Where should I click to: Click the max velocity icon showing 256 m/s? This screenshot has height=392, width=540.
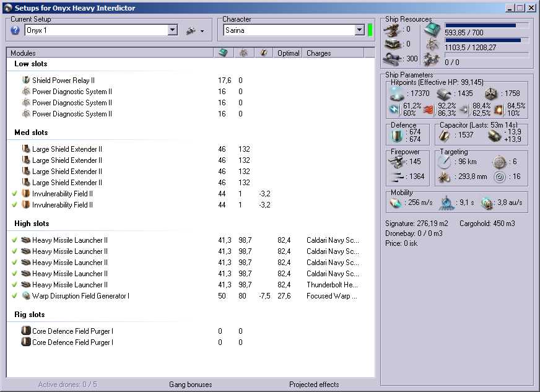396,203
